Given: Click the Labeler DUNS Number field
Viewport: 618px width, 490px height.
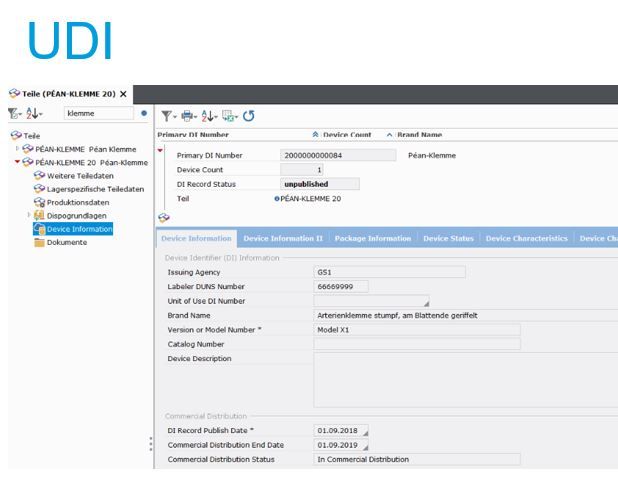Looking at the screenshot, I should tap(341, 287).
